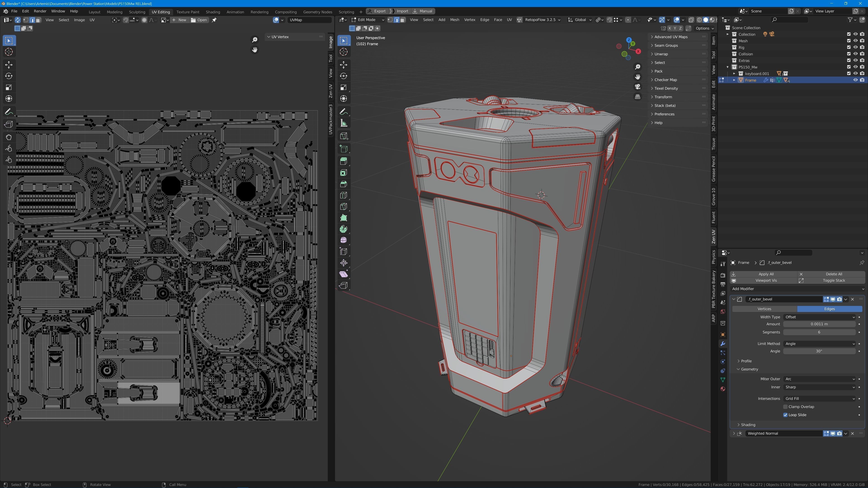Image resolution: width=868 pixels, height=488 pixels.
Task: Select the Grab tool in the UV editor
Action: click(x=9, y=137)
